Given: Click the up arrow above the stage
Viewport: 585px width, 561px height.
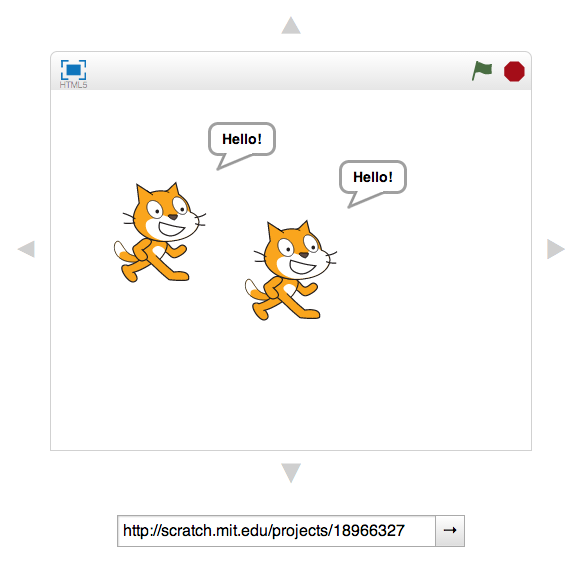Looking at the screenshot, I should [x=291, y=25].
